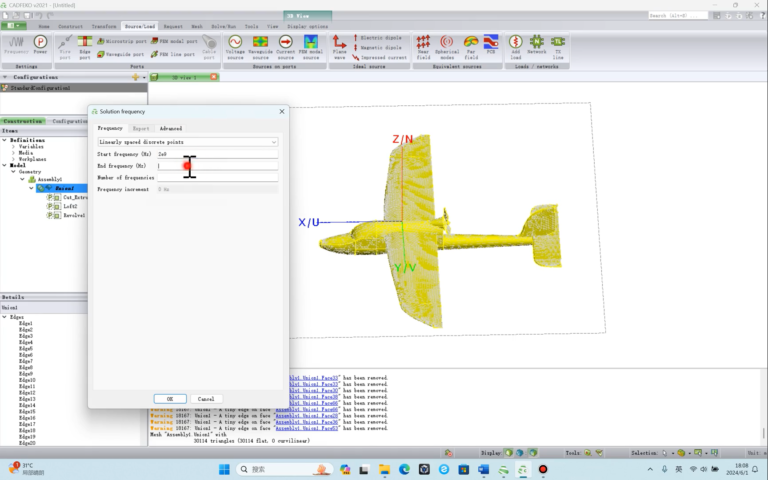Click the Add load tool
Image resolution: width=768 pixels, height=480 pixels.
pyautogui.click(x=515, y=47)
